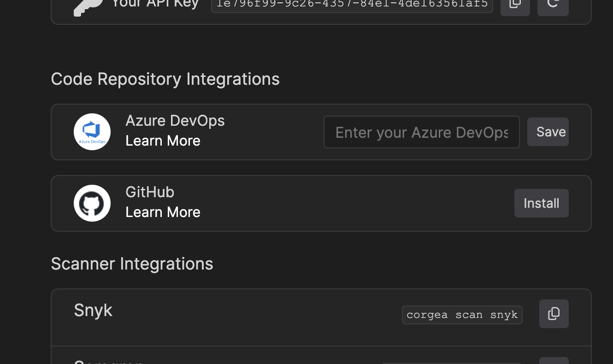The width and height of the screenshot is (613, 364).
Task: Click the GitHub octocat logo
Action: (x=92, y=203)
